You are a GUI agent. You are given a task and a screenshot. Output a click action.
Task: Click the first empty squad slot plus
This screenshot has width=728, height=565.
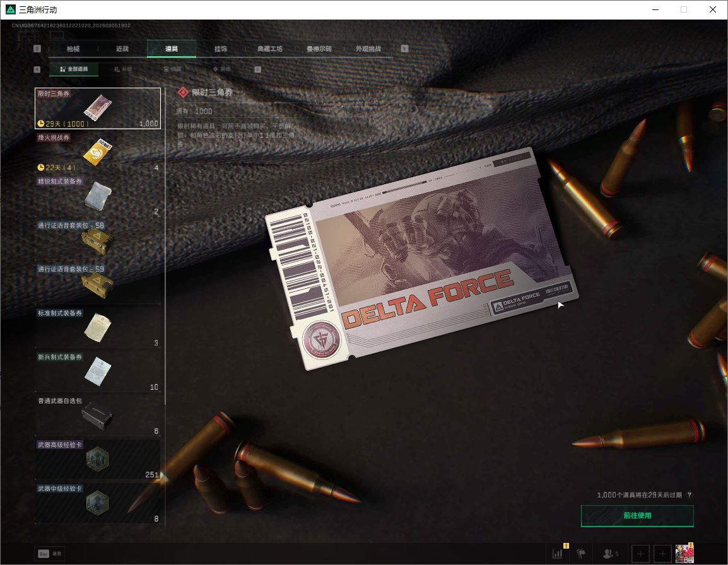pyautogui.click(x=640, y=554)
